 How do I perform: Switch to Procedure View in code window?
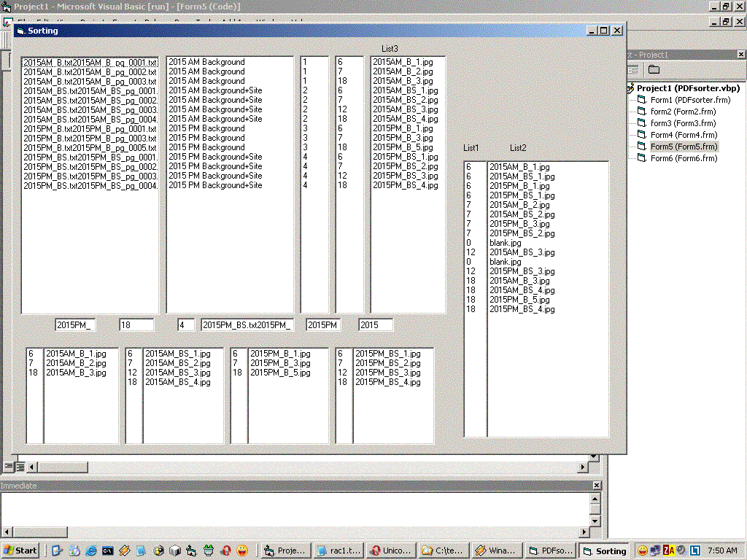pyautogui.click(x=9, y=467)
